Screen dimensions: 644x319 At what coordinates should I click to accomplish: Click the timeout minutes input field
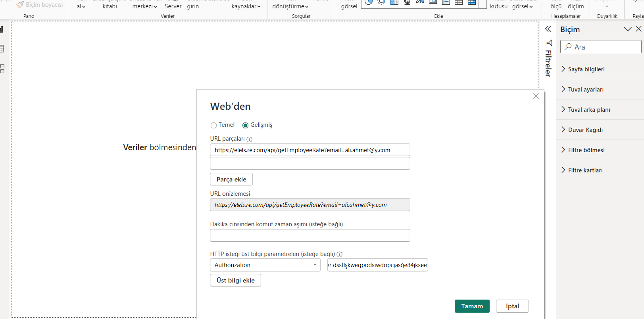tap(310, 235)
